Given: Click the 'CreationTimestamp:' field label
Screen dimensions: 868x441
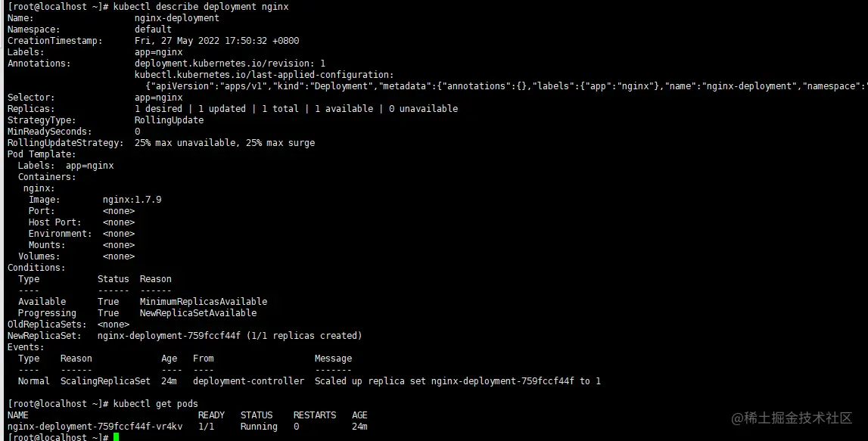Looking at the screenshot, I should [55, 41].
